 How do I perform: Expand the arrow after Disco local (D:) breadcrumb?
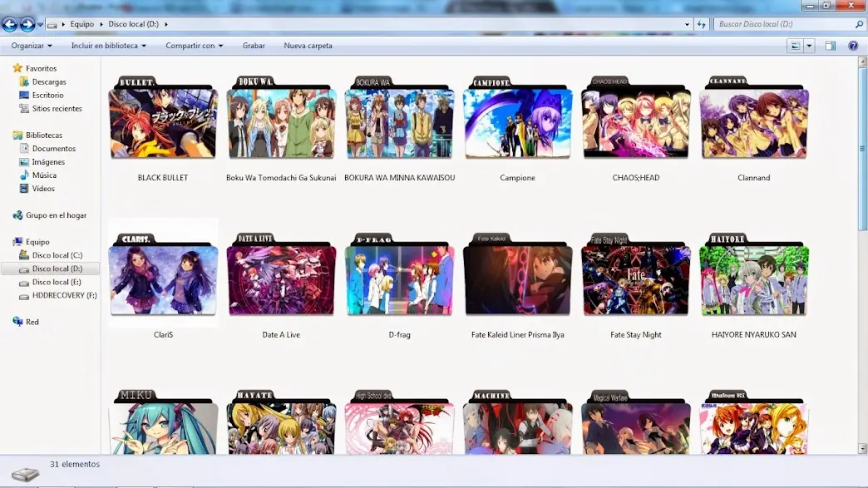(x=166, y=24)
